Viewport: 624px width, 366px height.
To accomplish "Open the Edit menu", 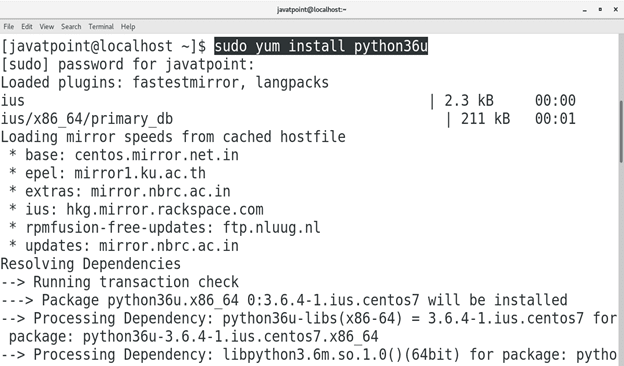I will pyautogui.click(x=27, y=27).
